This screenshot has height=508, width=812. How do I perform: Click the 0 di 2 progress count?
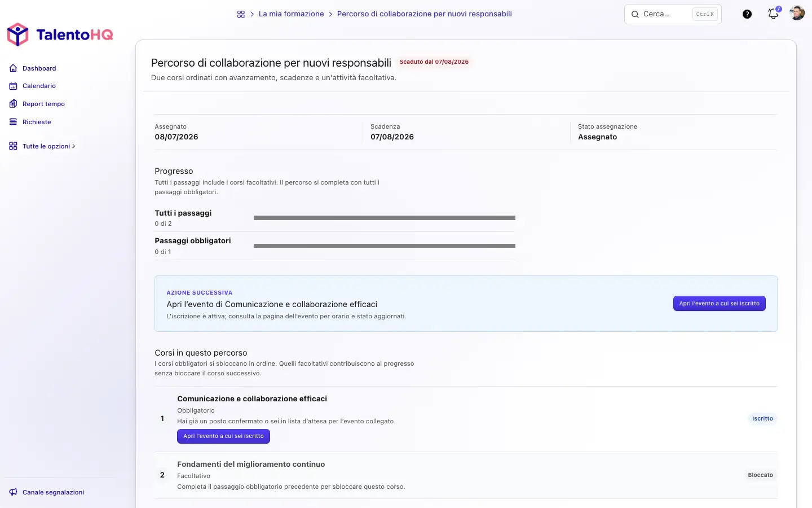[163, 224]
